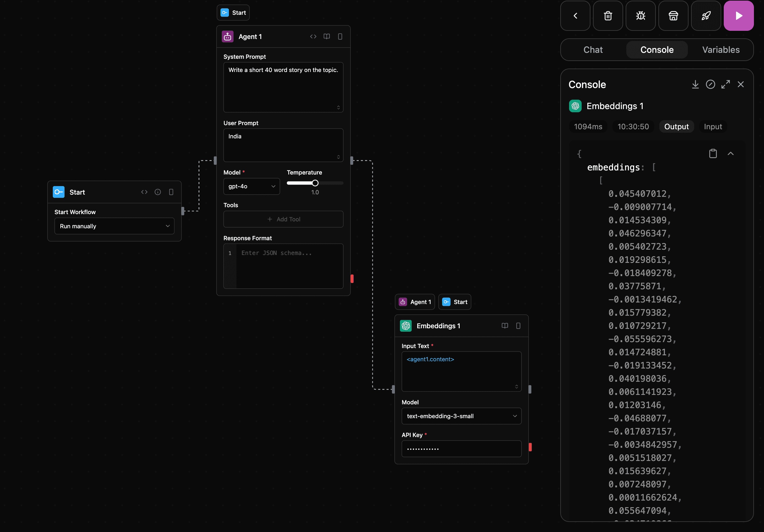Open the Variables tab
Screen dimensions: 764x532
pos(721,50)
